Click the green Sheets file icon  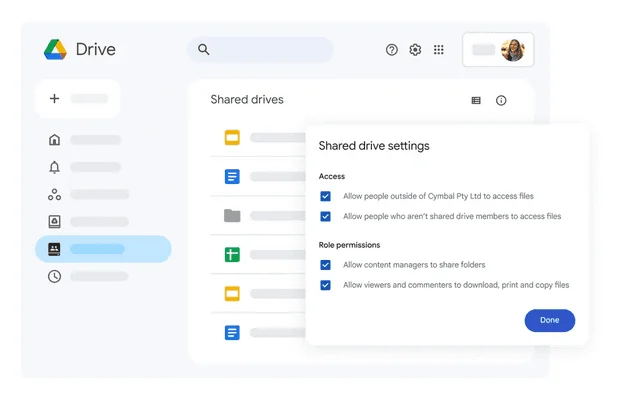click(232, 255)
